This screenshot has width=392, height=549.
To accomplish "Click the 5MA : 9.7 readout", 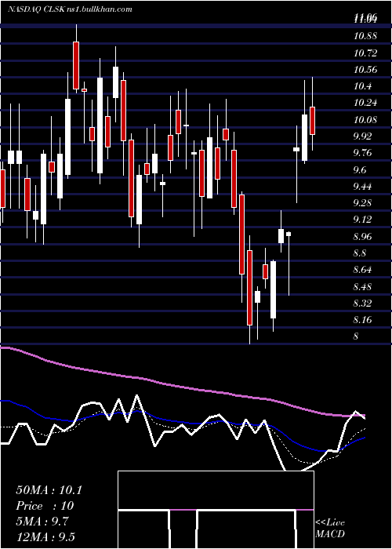I will coord(42,522).
